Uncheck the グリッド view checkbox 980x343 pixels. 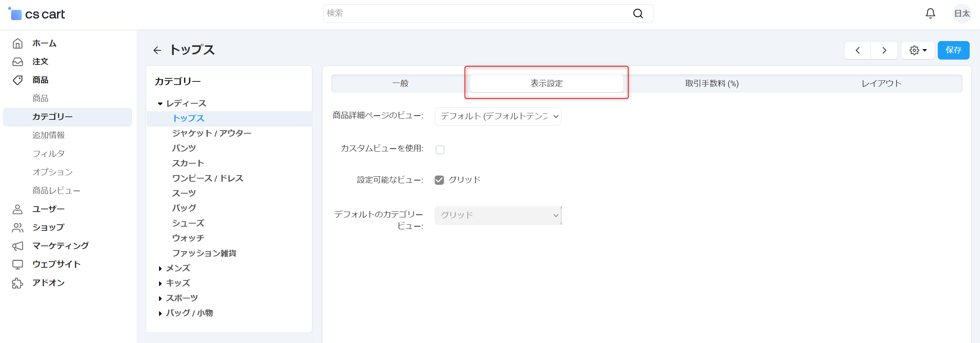coord(439,180)
